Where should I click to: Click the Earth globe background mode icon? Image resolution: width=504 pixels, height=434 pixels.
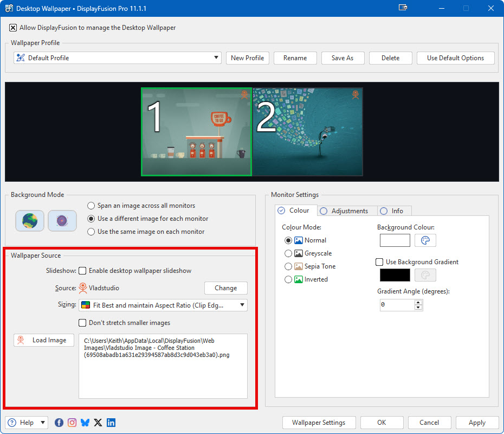point(30,221)
